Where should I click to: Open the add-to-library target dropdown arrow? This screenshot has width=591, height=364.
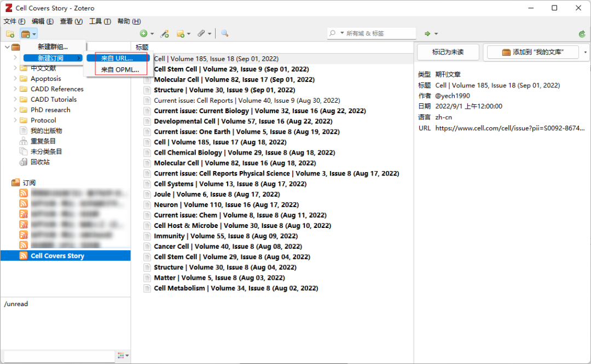point(586,52)
